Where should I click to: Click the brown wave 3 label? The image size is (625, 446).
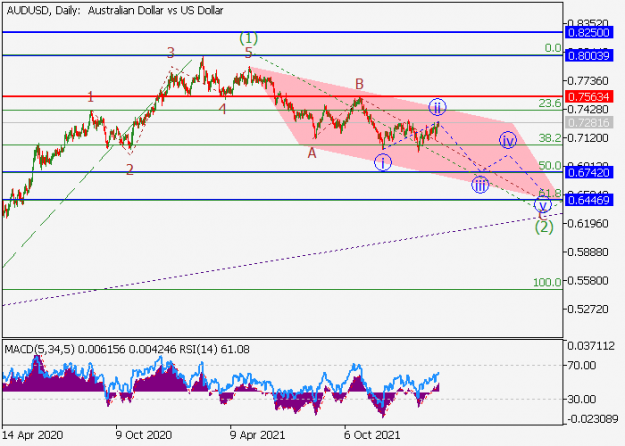point(171,52)
